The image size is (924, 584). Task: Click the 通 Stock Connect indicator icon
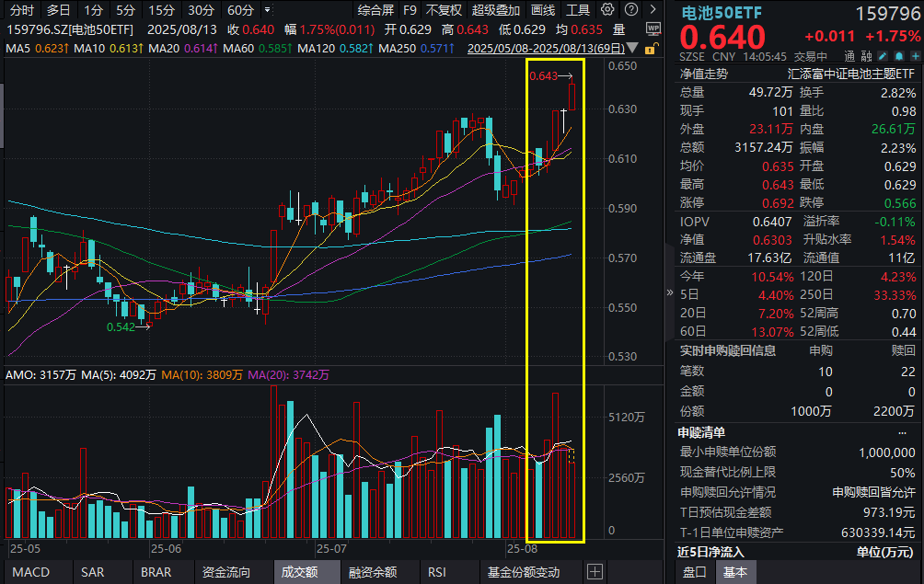(849, 55)
